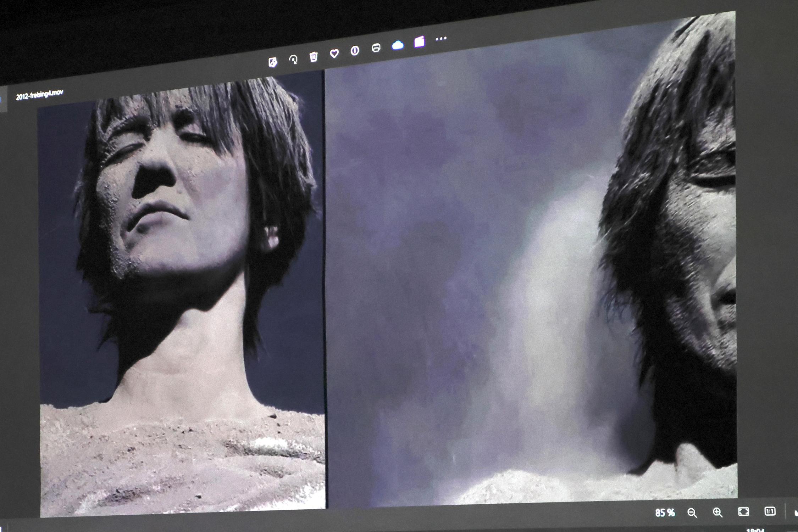
Task: Rotate the photo with the rotate icon
Action: (293, 59)
